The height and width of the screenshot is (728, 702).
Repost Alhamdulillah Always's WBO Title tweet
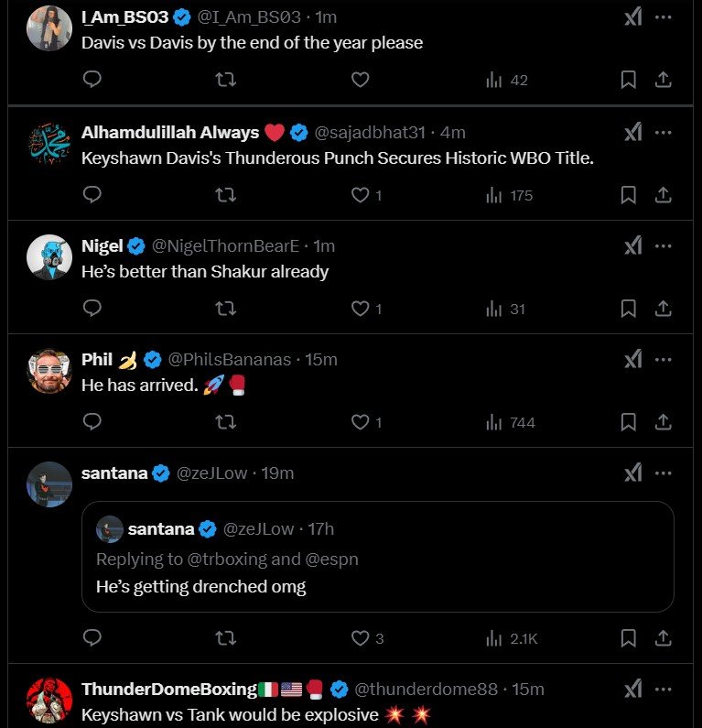tap(225, 195)
